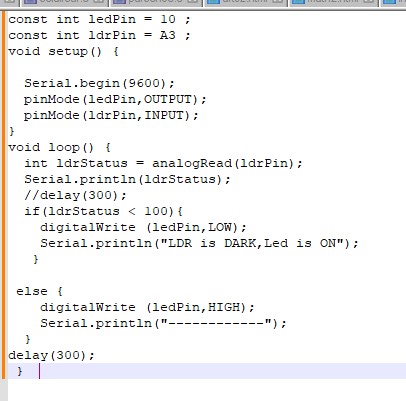Click the Serial.println(ldrStatus) statement
Screen dimensions: 406x401
click(127, 179)
